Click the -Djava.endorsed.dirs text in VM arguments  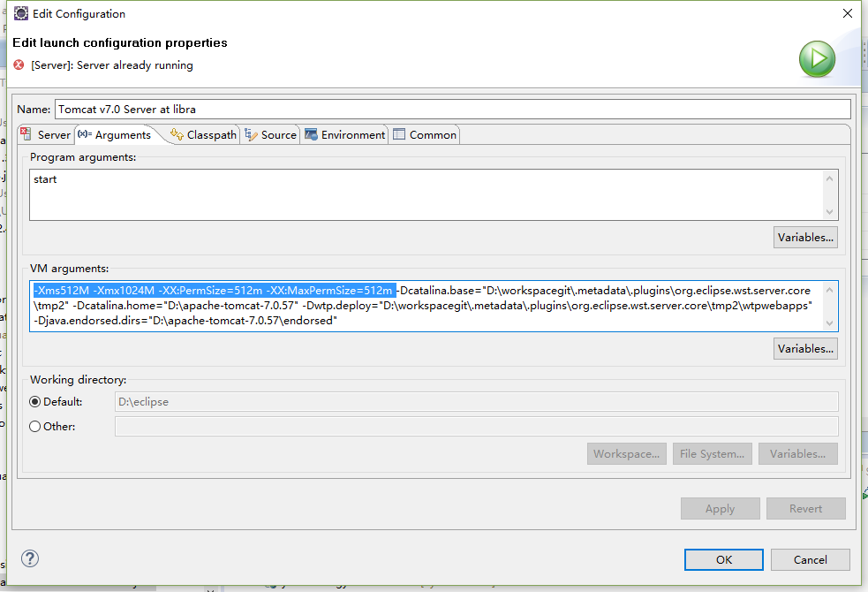point(91,320)
